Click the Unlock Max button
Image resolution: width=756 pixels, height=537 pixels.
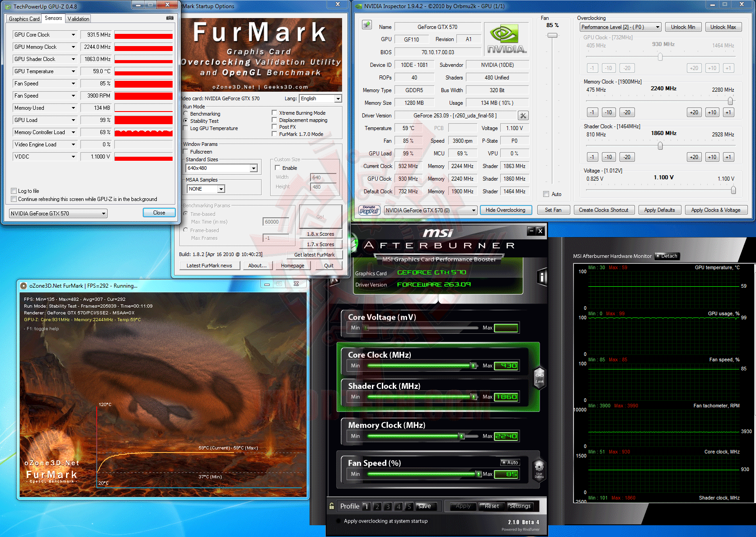tap(723, 27)
